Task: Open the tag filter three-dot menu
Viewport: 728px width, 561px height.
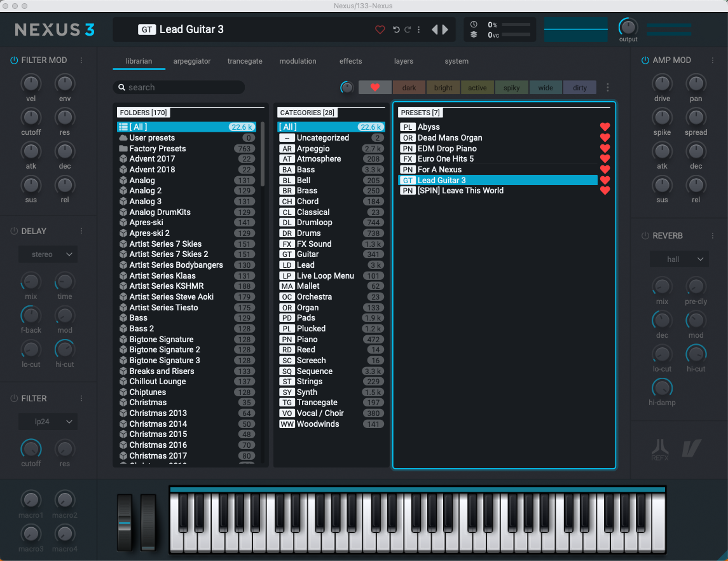Action: point(608,87)
